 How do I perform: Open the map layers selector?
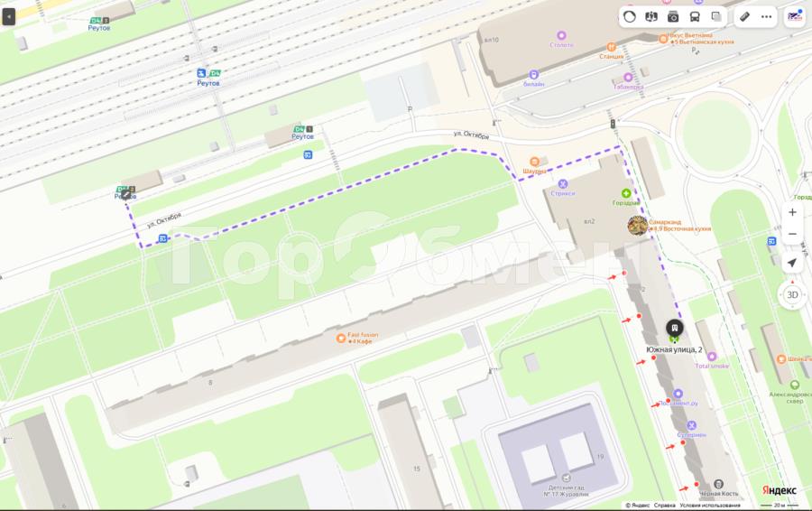(716, 17)
